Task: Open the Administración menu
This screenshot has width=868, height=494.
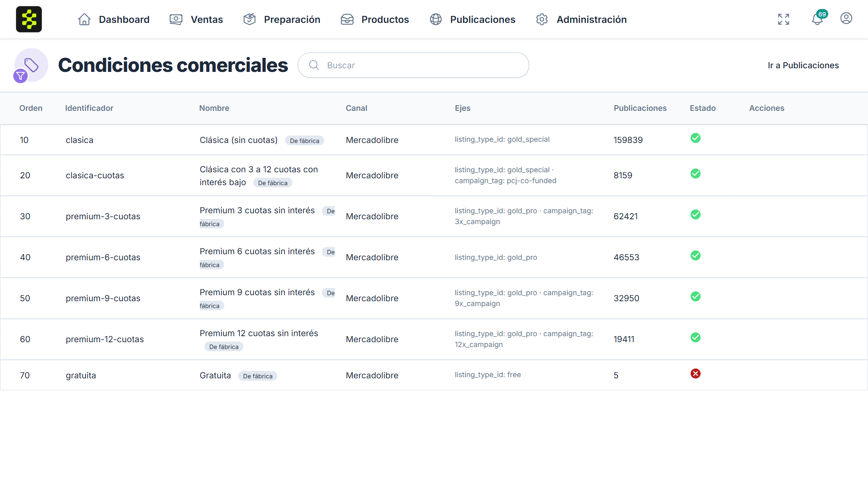Action: [581, 19]
